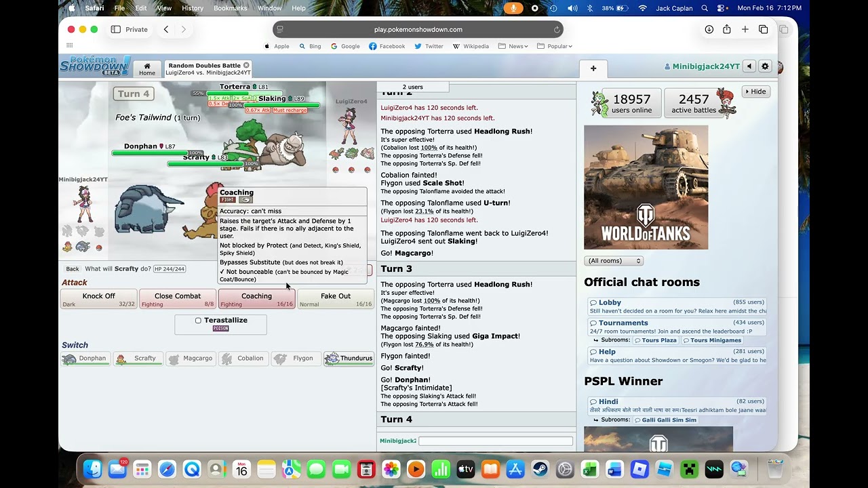Expand the Popular bookmarks folder
The width and height of the screenshot is (868, 488).
555,46
